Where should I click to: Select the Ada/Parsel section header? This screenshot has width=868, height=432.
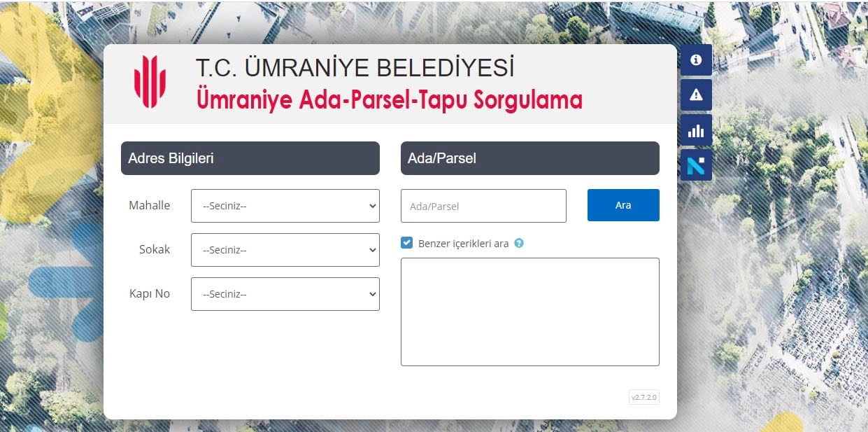529,158
